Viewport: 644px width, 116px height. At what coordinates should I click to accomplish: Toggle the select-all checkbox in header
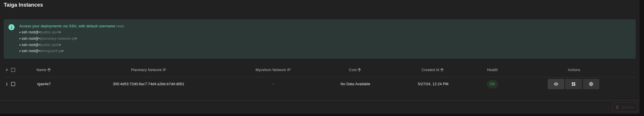pyautogui.click(x=13, y=70)
